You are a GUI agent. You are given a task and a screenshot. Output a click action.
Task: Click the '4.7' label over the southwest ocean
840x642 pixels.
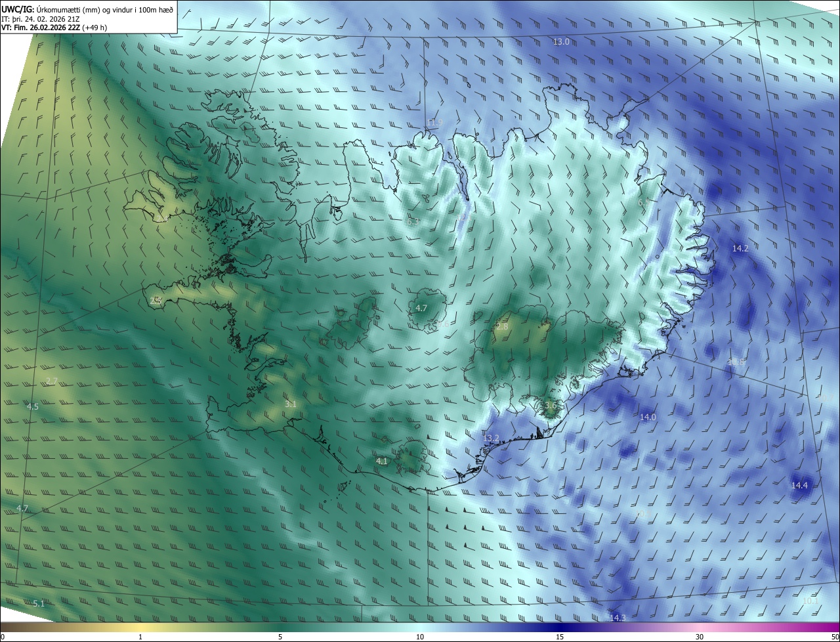click(x=22, y=508)
